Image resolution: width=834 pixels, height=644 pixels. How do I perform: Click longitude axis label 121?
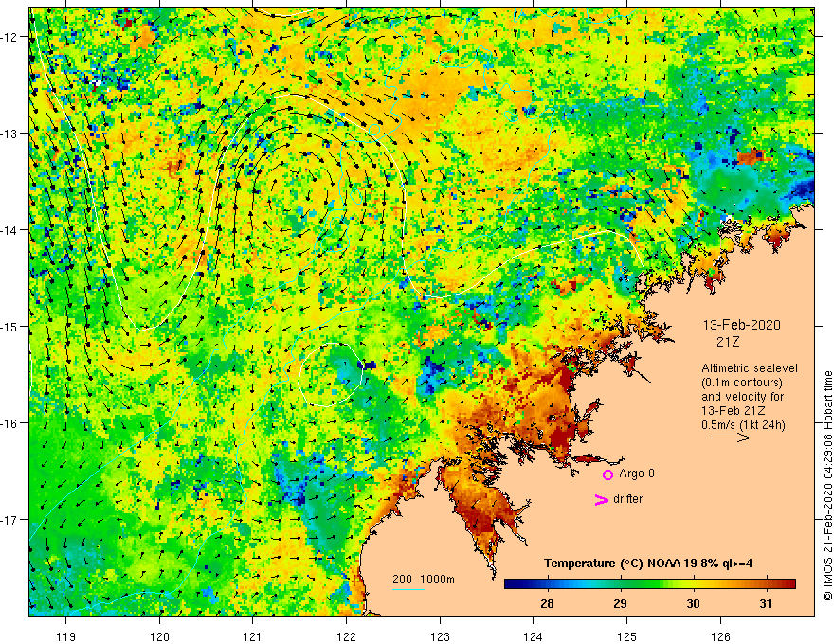pyautogui.click(x=253, y=636)
